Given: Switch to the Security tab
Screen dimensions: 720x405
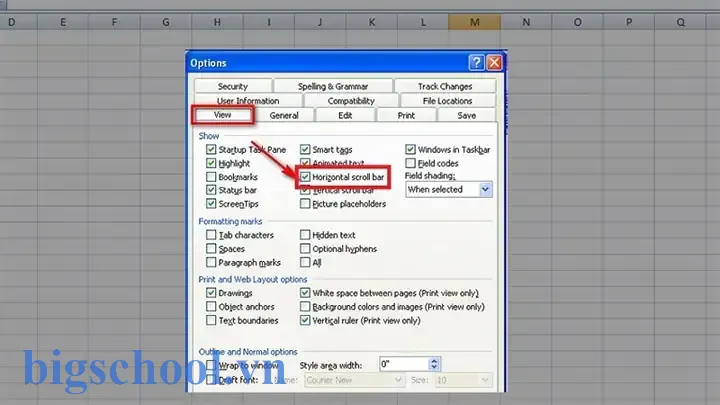Looking at the screenshot, I should click(x=233, y=86).
